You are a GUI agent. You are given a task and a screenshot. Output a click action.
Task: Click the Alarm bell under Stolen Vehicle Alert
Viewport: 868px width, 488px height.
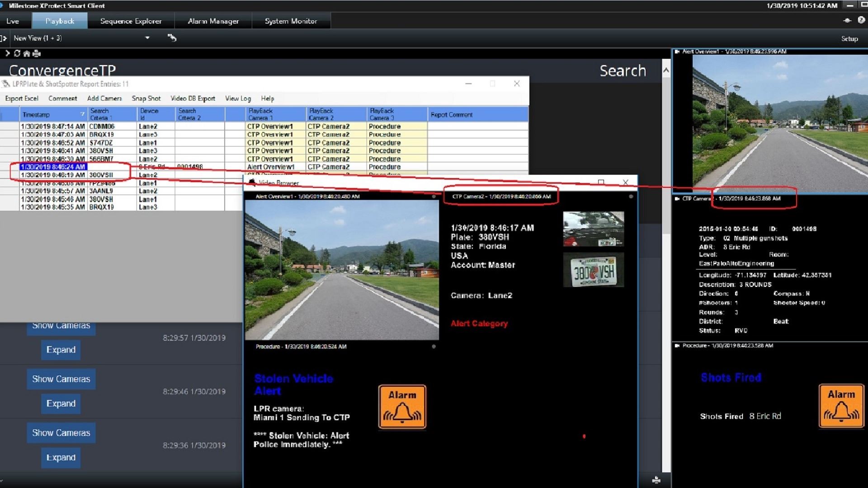pyautogui.click(x=402, y=407)
